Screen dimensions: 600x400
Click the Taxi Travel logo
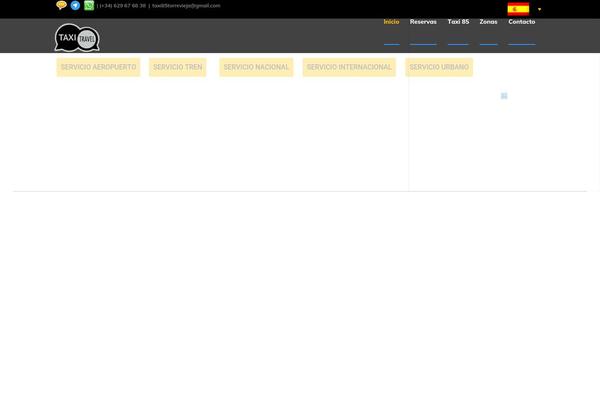pyautogui.click(x=77, y=37)
